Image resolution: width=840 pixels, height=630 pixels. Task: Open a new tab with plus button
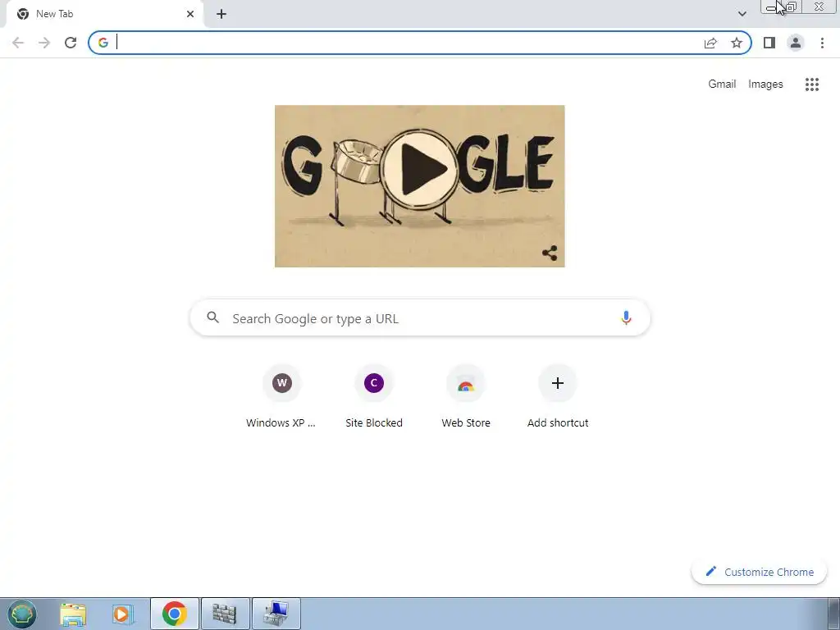[221, 14]
